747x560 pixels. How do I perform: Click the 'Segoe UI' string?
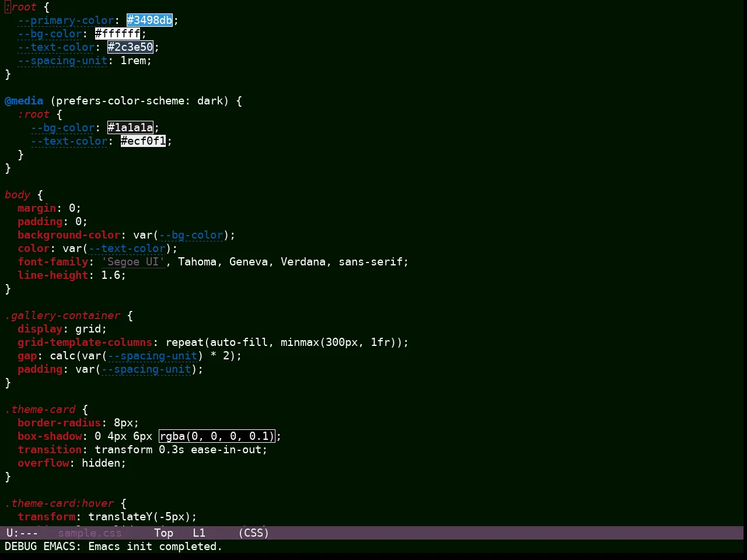click(x=133, y=262)
